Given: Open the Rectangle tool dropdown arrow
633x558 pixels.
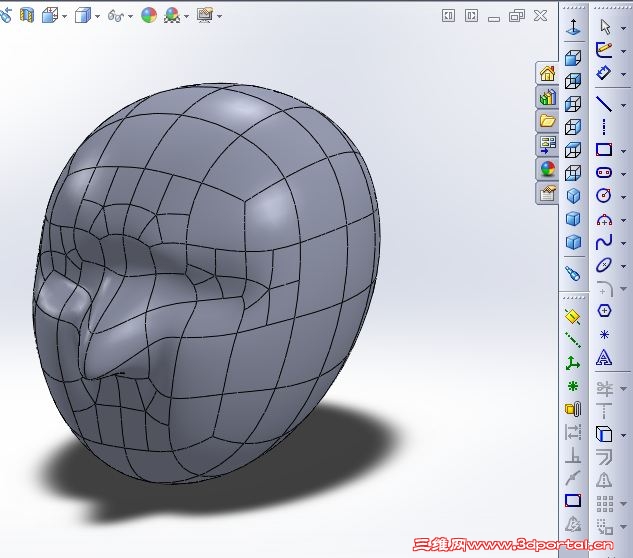Looking at the screenshot, I should 624,151.
